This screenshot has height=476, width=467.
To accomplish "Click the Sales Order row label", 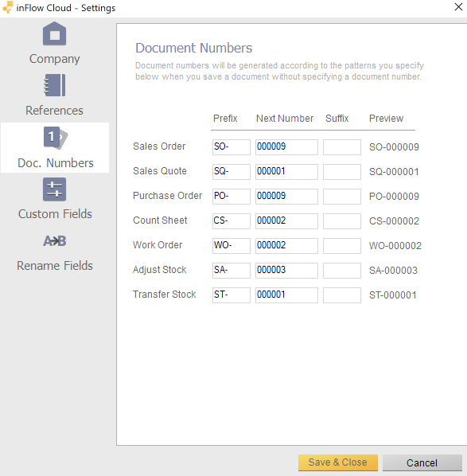I will point(159,146).
